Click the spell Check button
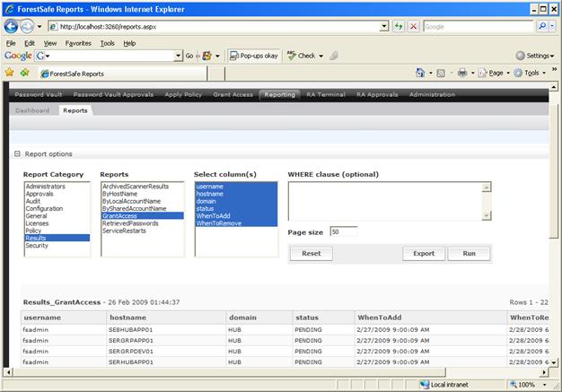The height and width of the screenshot is (392, 562). tap(302, 56)
